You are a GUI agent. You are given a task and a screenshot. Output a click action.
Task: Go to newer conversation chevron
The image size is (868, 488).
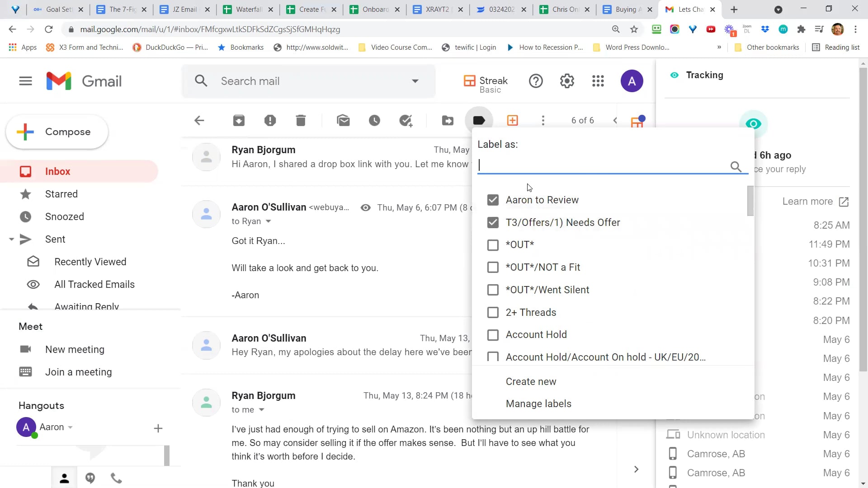[x=615, y=121]
